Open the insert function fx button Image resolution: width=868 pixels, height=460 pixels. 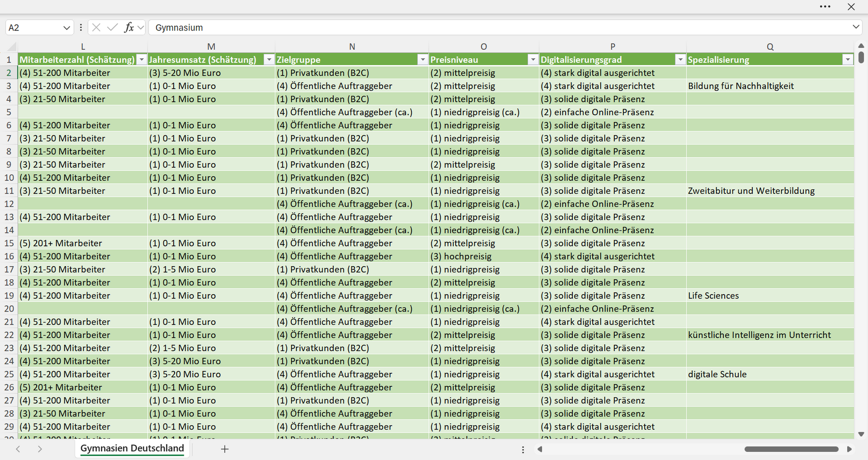129,27
